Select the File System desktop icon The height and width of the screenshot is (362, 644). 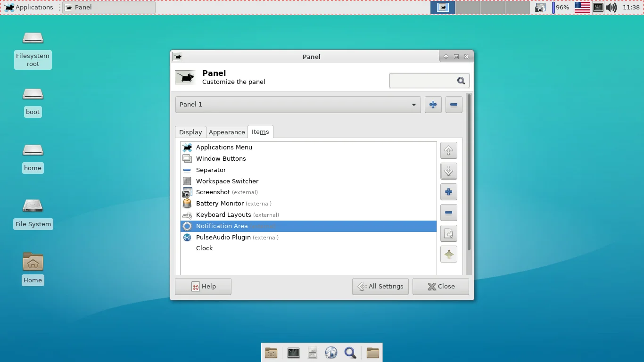[33, 214]
